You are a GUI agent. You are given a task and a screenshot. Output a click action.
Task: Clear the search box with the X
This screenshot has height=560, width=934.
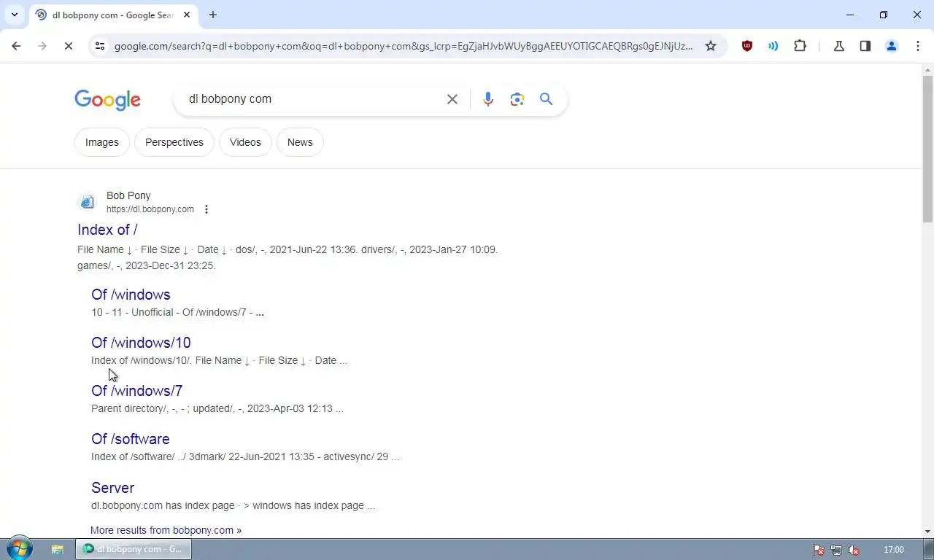tap(452, 99)
